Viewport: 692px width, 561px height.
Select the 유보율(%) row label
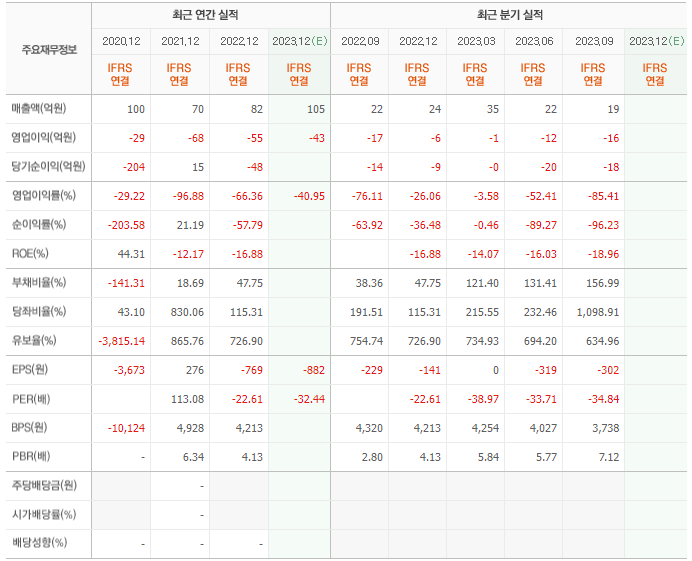34,341
